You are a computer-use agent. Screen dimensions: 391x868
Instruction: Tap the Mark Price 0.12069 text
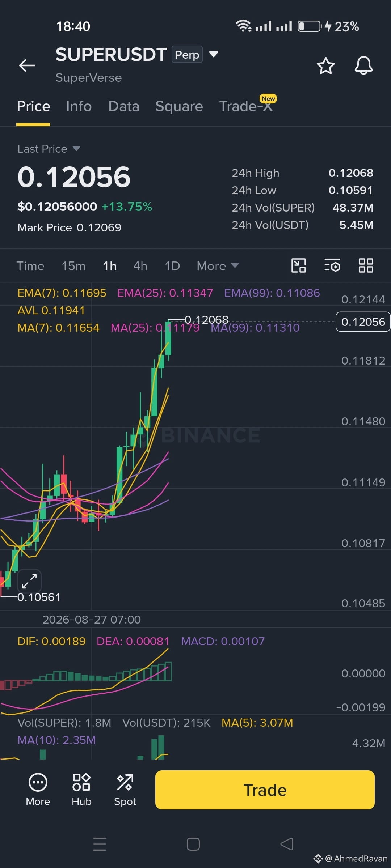pyautogui.click(x=70, y=227)
